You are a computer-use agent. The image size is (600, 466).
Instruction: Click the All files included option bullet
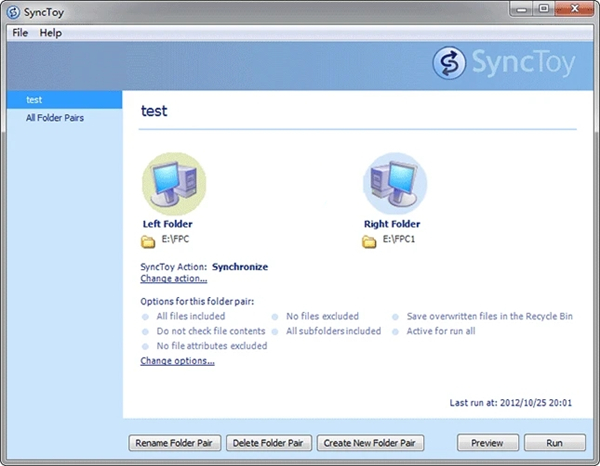(146, 316)
